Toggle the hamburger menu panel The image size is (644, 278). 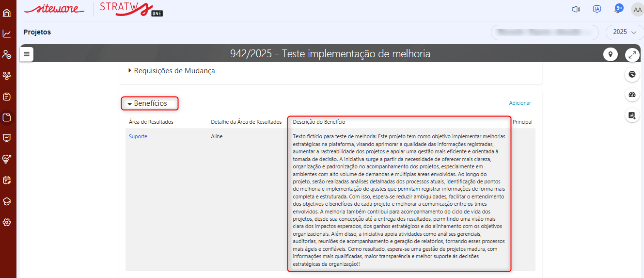27,54
